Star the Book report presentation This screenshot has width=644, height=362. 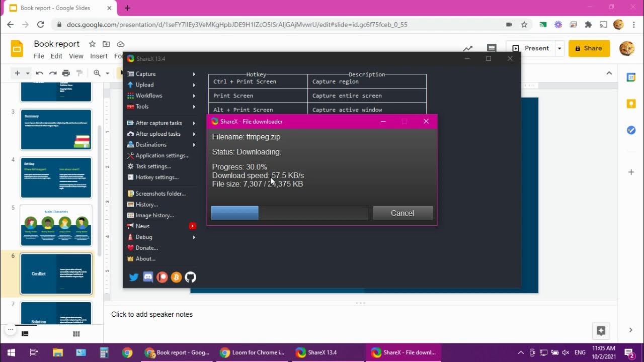92,44
